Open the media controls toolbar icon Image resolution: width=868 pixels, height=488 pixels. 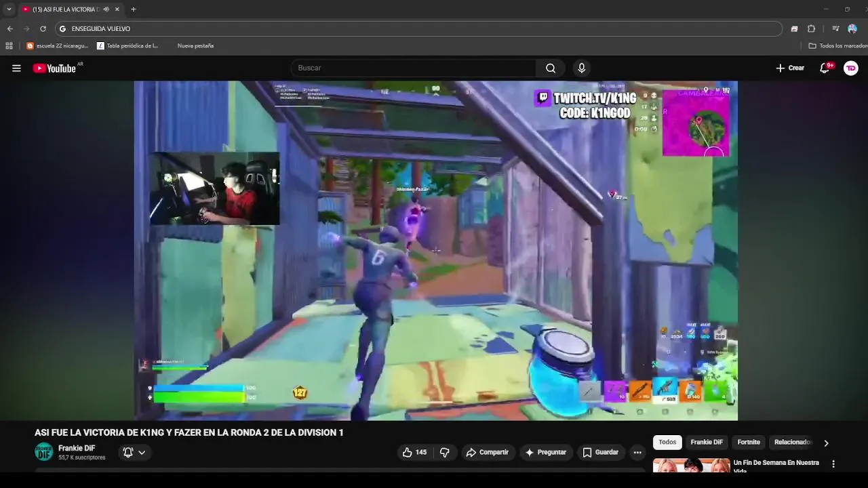click(x=835, y=28)
